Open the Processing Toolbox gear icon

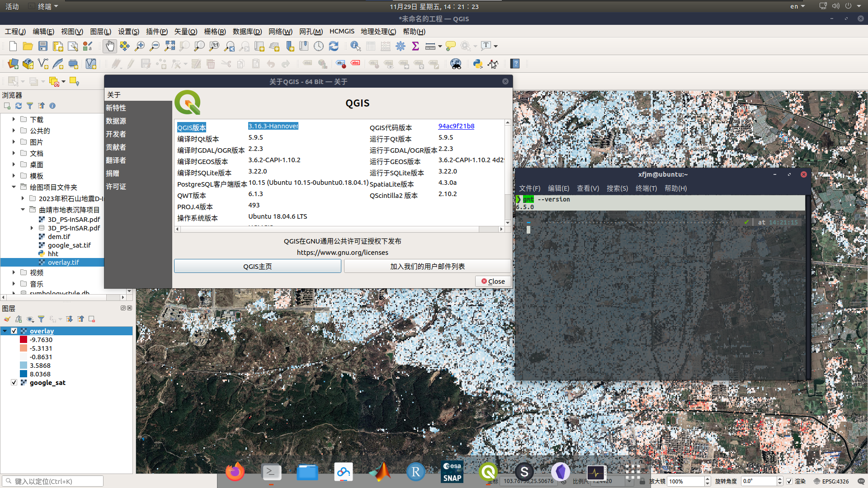[400, 46]
